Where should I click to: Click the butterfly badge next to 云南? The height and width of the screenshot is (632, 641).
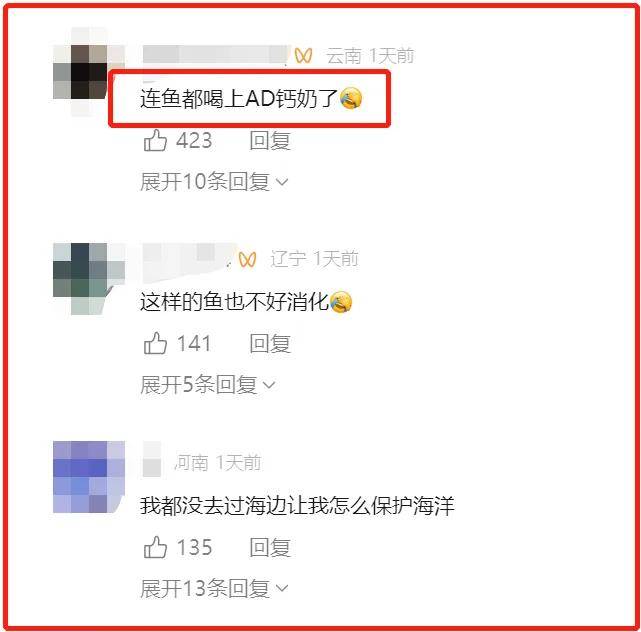pos(303,56)
